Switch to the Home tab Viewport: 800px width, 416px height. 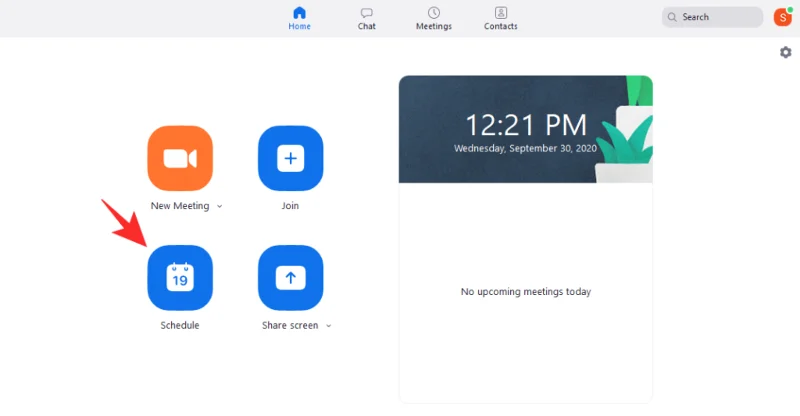299,18
